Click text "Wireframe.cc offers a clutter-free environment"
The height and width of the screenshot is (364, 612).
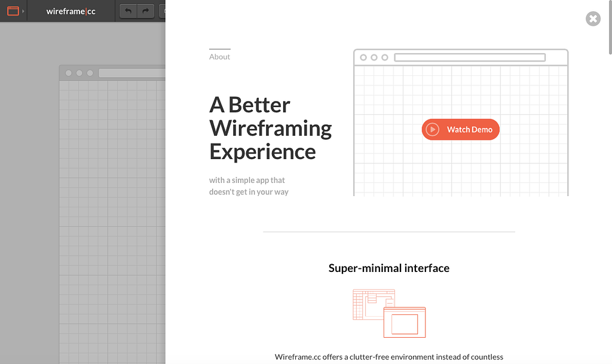354,357
